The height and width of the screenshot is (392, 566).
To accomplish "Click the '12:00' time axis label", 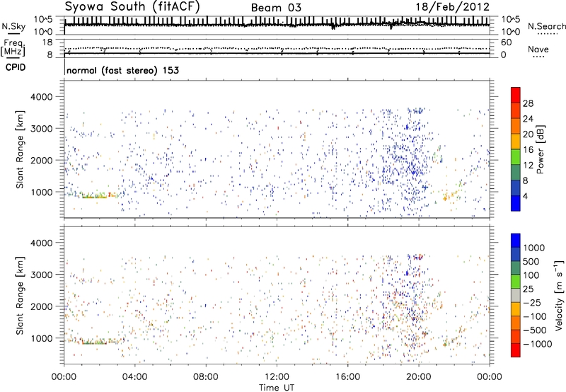I will point(277,377).
